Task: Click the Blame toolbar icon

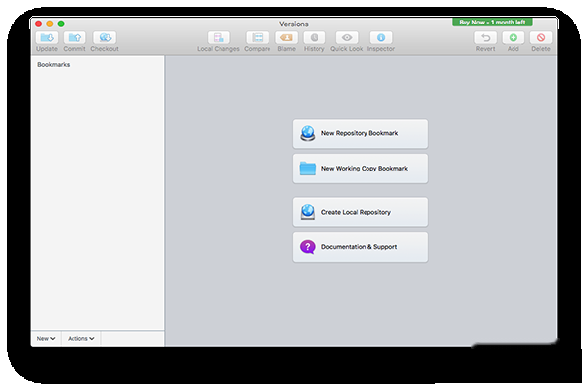Action: coord(286,38)
